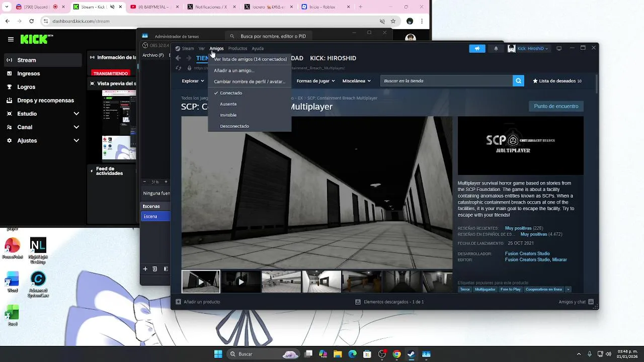Go forward with Steam's forward arrow
The width and height of the screenshot is (644, 362).
tap(189, 58)
